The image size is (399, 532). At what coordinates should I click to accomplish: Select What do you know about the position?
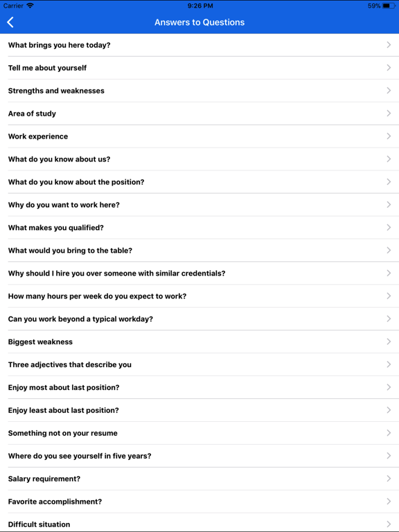tap(199, 182)
